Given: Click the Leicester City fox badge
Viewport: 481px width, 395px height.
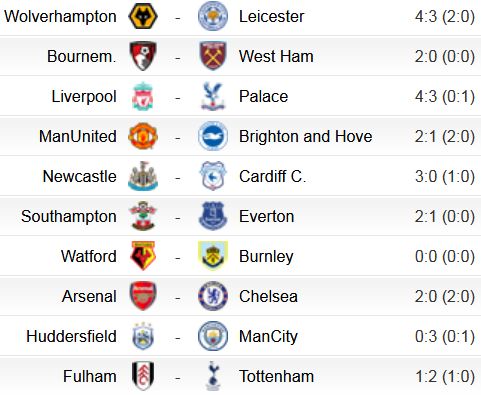Looking at the screenshot, I should tap(213, 16).
